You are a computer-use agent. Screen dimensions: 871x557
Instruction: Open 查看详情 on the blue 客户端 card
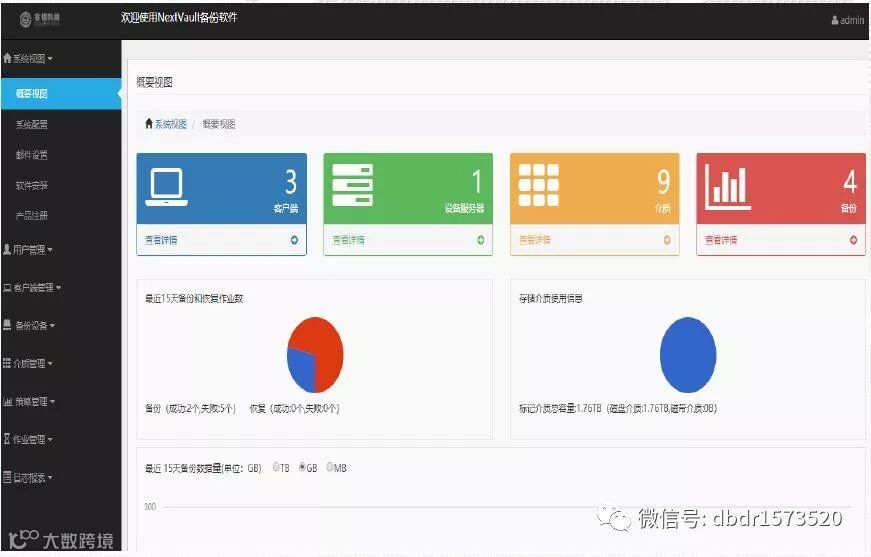[161, 240]
